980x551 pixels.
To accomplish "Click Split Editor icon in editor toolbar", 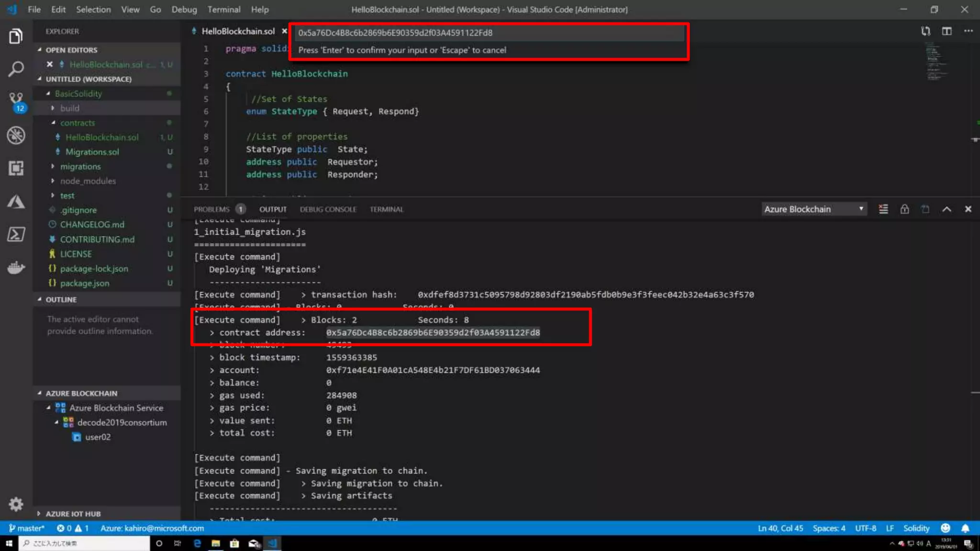I will pyautogui.click(x=947, y=31).
